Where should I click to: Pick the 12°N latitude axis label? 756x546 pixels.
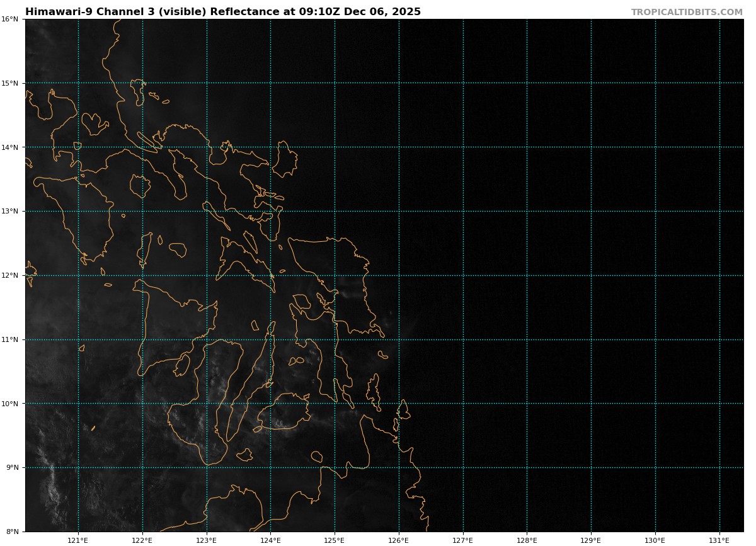point(9,275)
